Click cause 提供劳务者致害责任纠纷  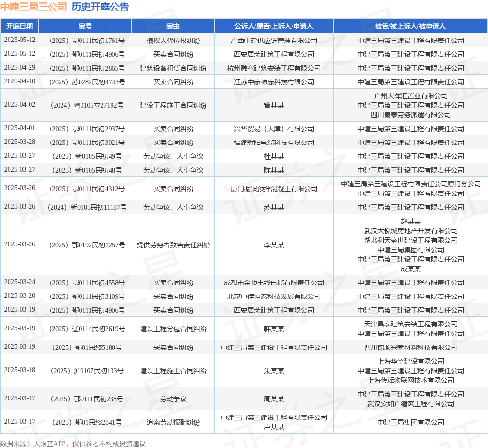pyautogui.click(x=173, y=245)
